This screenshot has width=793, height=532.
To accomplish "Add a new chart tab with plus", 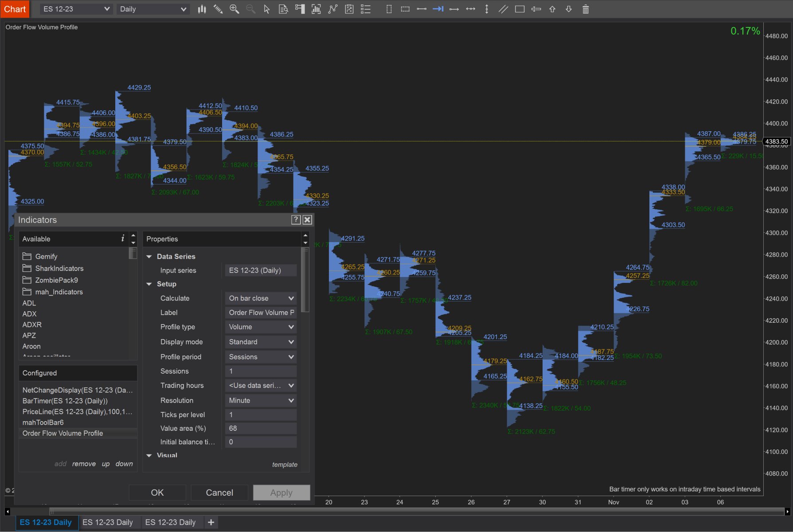I will [x=211, y=522].
